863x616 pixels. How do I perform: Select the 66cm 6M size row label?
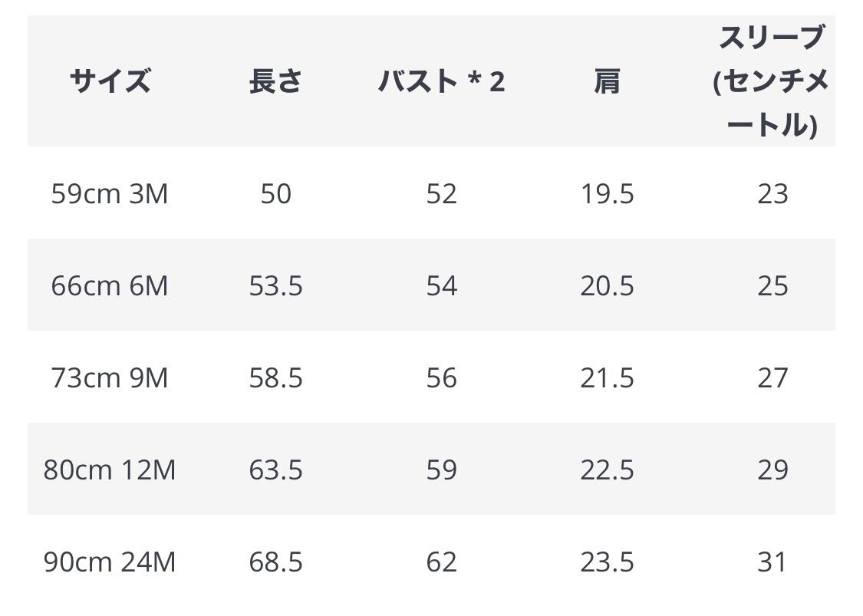coord(110,286)
